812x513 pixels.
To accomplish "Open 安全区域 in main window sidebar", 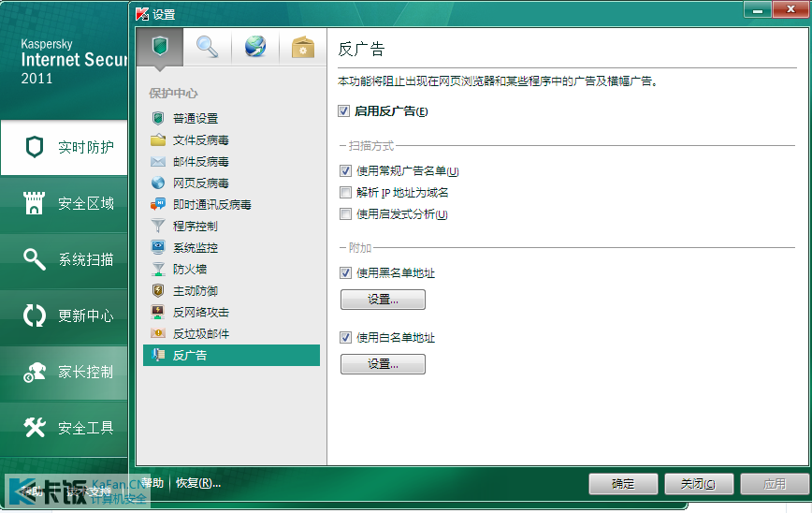I will 65,203.
